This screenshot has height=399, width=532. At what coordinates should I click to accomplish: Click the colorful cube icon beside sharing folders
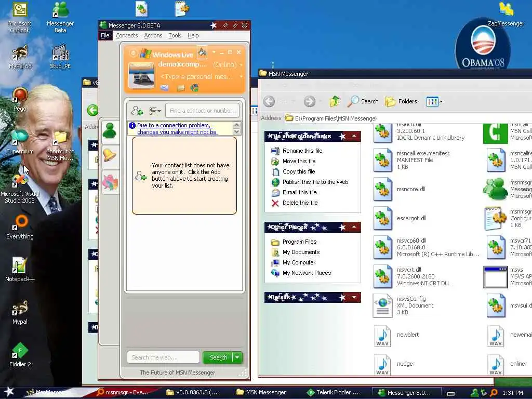194,88
